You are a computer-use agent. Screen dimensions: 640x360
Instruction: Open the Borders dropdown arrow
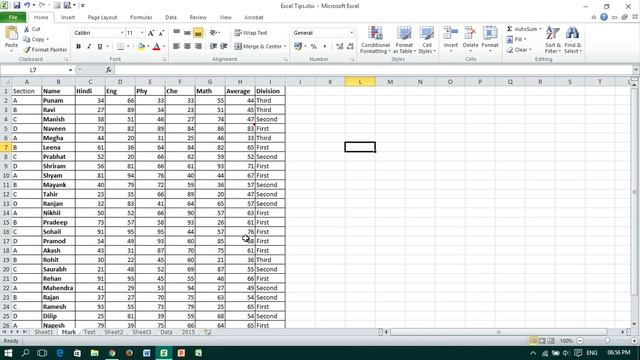(x=128, y=47)
